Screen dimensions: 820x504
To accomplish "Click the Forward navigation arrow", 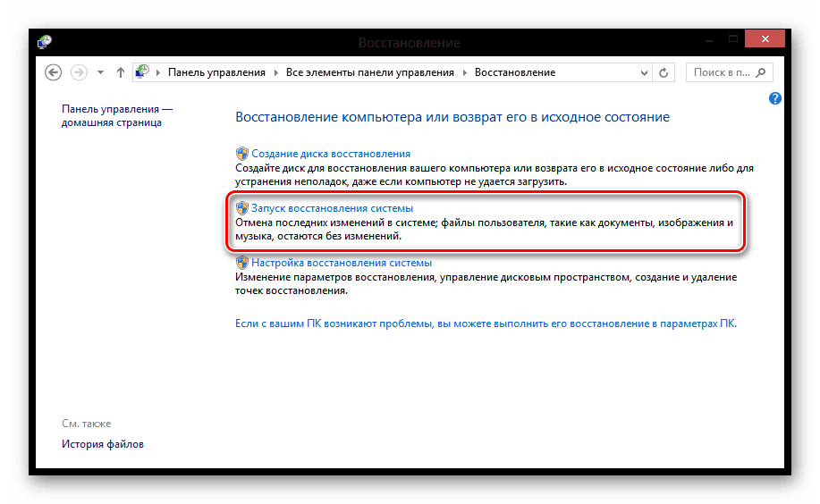I will tap(79, 72).
